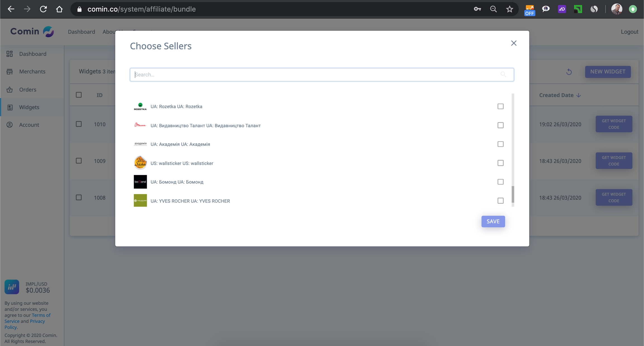Click the browser address bar URL
644x346 pixels.
141,9
